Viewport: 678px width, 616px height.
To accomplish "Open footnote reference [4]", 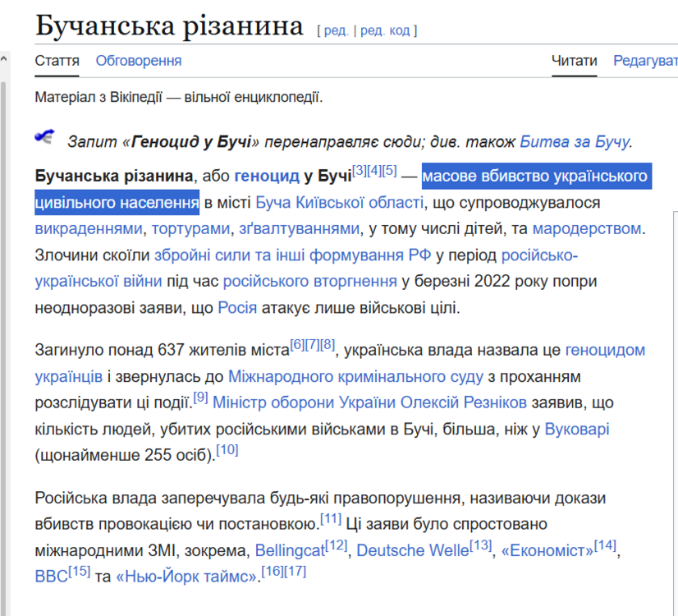I will tap(374, 171).
